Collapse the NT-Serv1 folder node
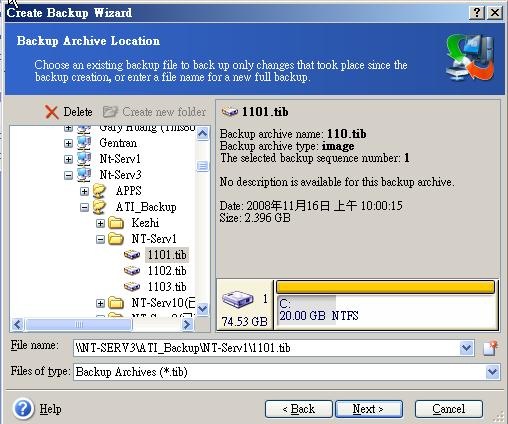The image size is (508, 424). [x=100, y=239]
